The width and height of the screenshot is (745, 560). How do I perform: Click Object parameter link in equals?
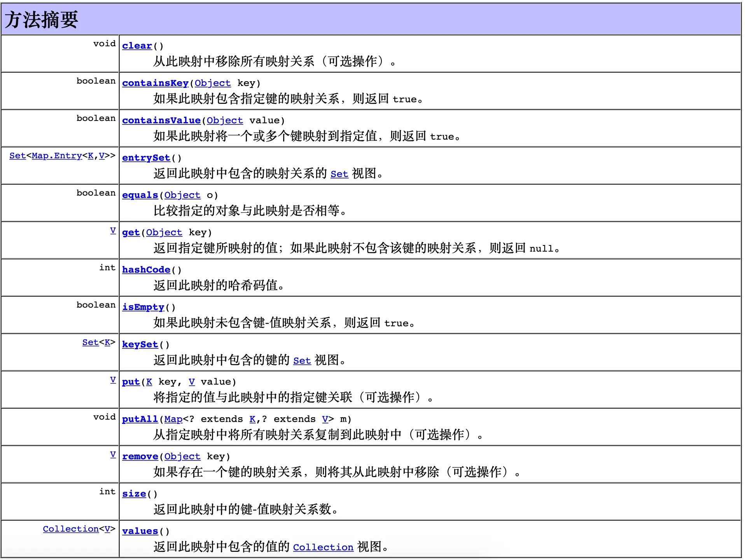182,195
